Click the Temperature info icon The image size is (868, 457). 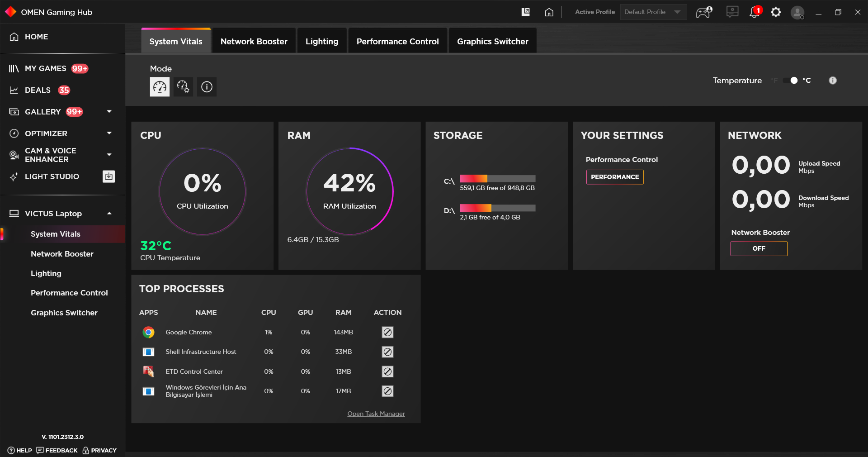832,81
